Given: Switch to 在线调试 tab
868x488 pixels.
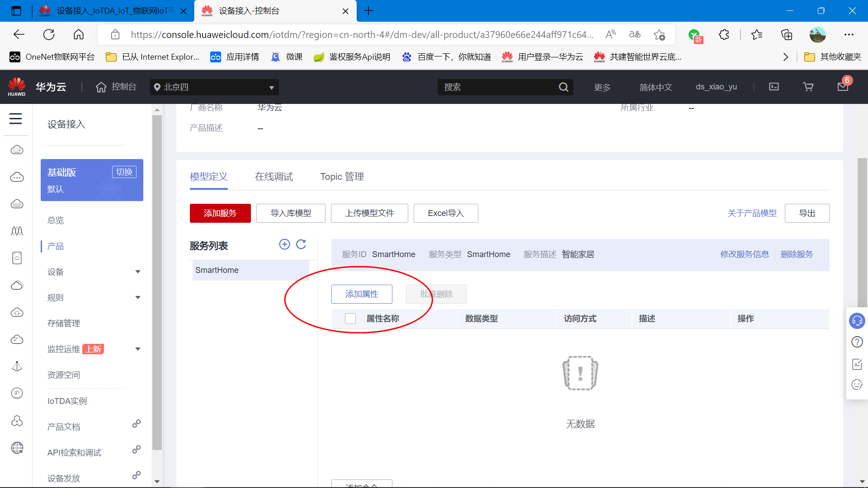Looking at the screenshot, I should coord(274,176).
